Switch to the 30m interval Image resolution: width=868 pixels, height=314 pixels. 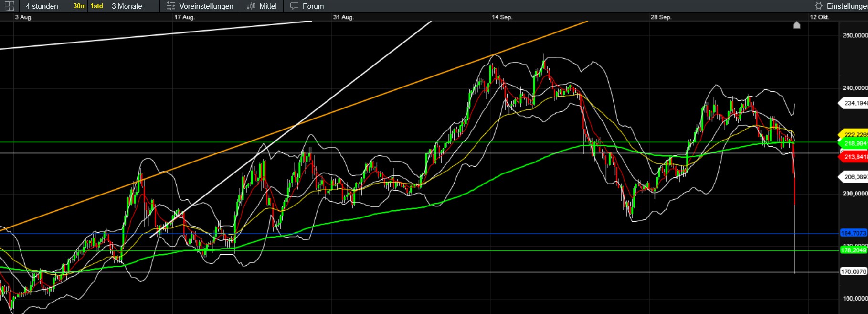point(79,6)
